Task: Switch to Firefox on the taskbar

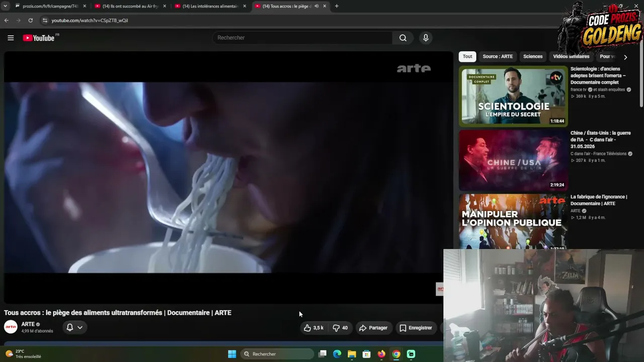Action: coord(381,354)
